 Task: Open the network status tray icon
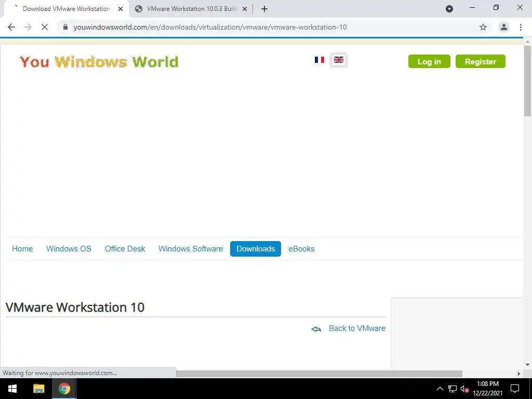453,389
